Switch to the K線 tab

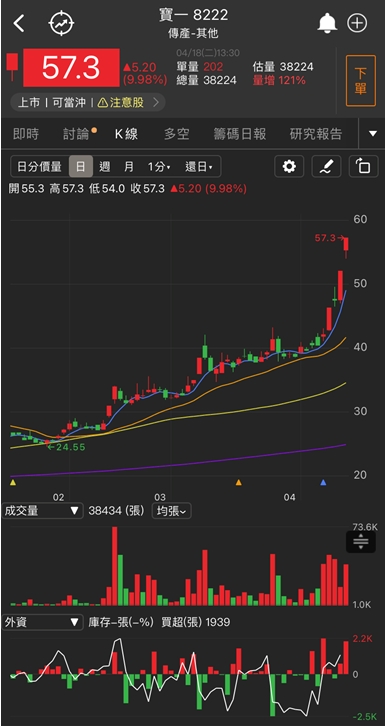point(126,134)
